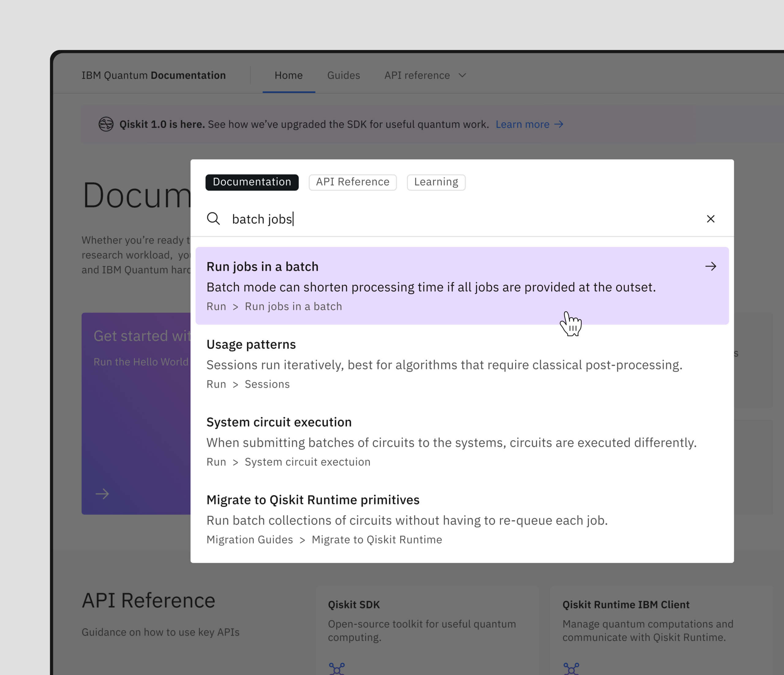
Task: Click the API Reference section heading
Action: [x=149, y=601]
